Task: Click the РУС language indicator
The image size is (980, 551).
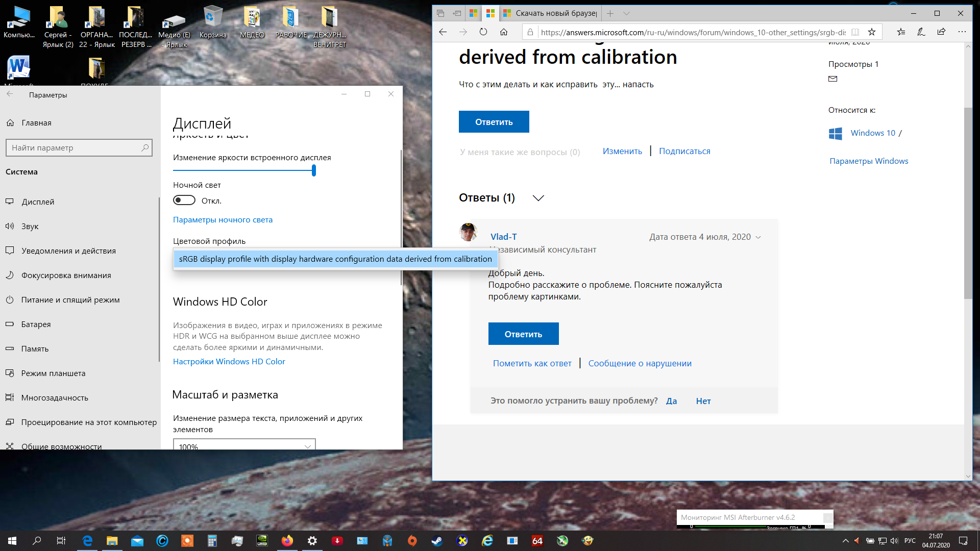Action: pos(910,541)
